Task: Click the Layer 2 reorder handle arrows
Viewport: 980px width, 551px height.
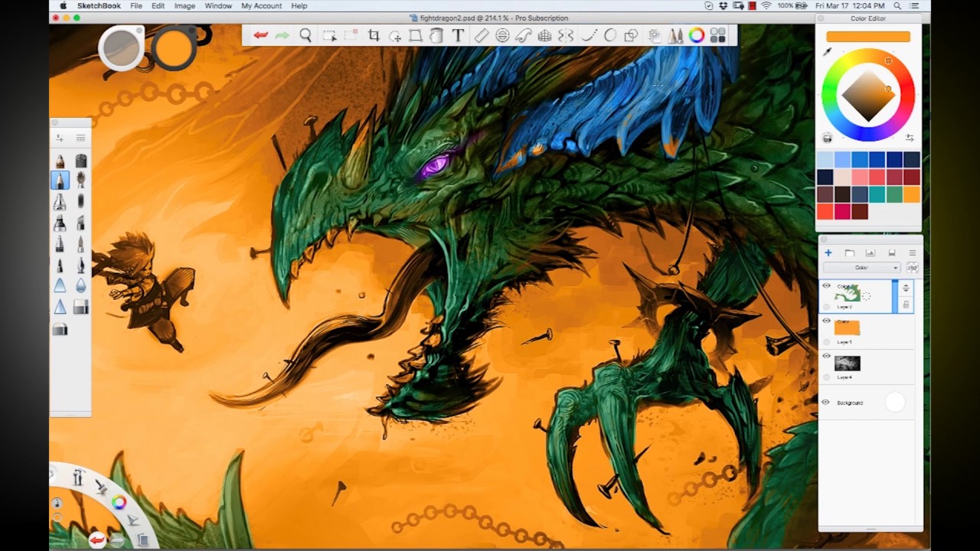Action: pyautogui.click(x=906, y=289)
